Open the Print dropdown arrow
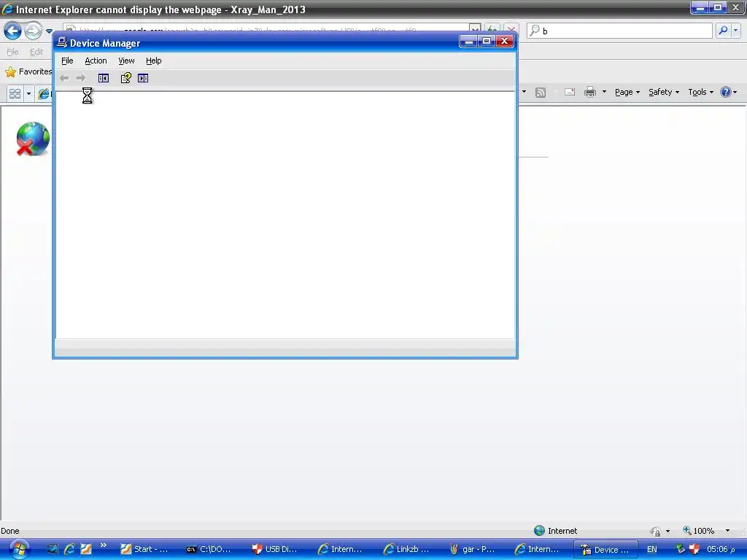The height and width of the screenshot is (560, 747). [x=604, y=91]
